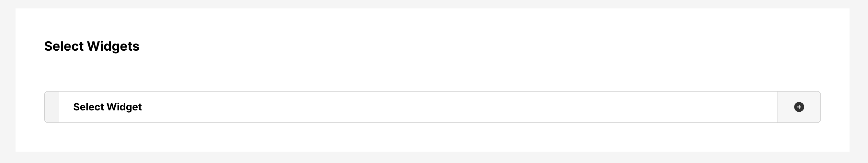Image resolution: width=868 pixels, height=163 pixels.
Task: Open the widget selector via the dark circular plus
Action: [x=799, y=107]
